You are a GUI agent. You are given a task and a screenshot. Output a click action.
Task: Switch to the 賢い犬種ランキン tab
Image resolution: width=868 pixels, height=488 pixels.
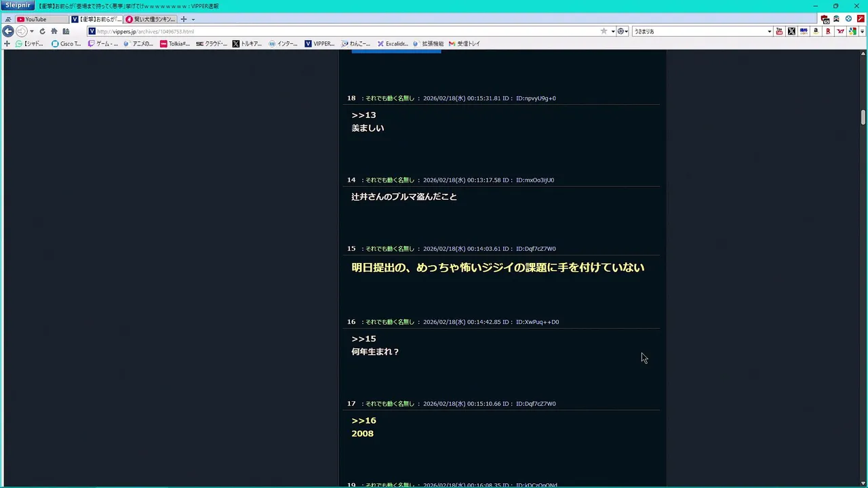(151, 19)
